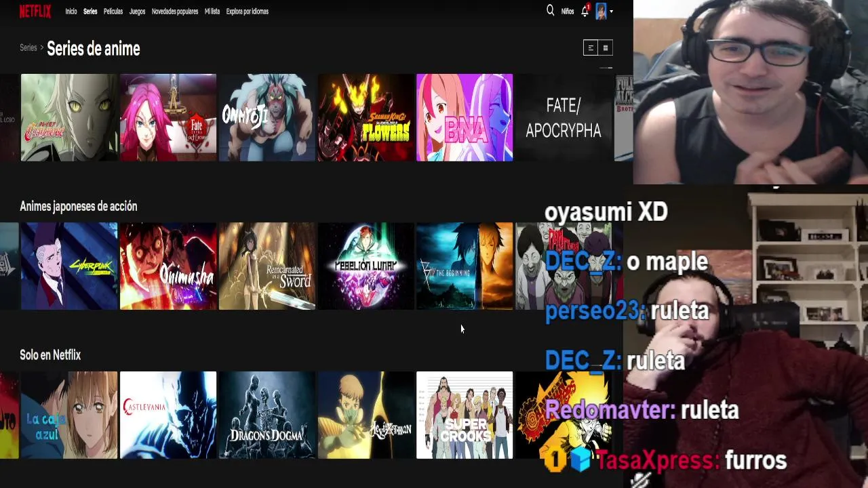Open the Onimusha title card
This screenshot has height=488, width=868.
[x=168, y=266]
